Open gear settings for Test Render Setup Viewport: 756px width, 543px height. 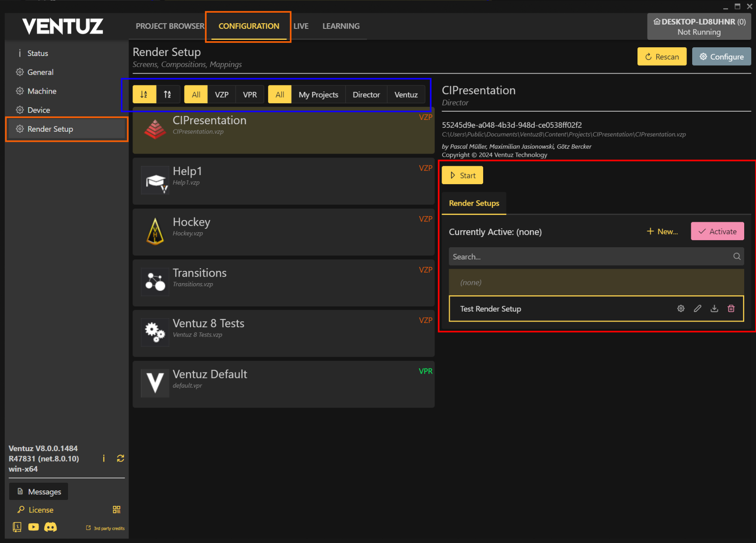(x=681, y=309)
